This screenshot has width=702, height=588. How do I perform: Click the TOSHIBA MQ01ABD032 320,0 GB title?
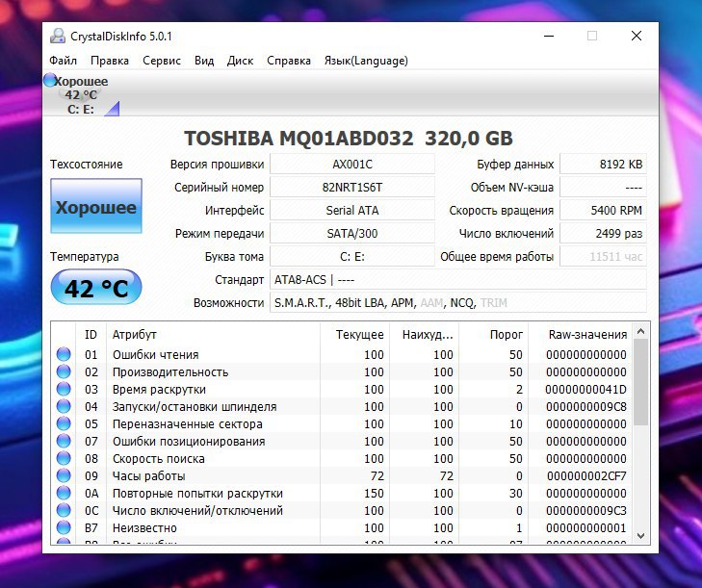[349, 139]
